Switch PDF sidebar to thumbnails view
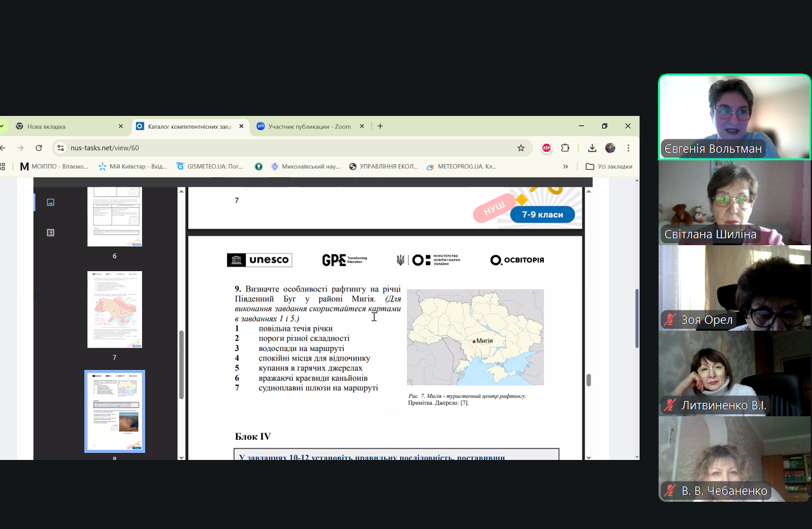The height and width of the screenshot is (529, 812). click(51, 202)
